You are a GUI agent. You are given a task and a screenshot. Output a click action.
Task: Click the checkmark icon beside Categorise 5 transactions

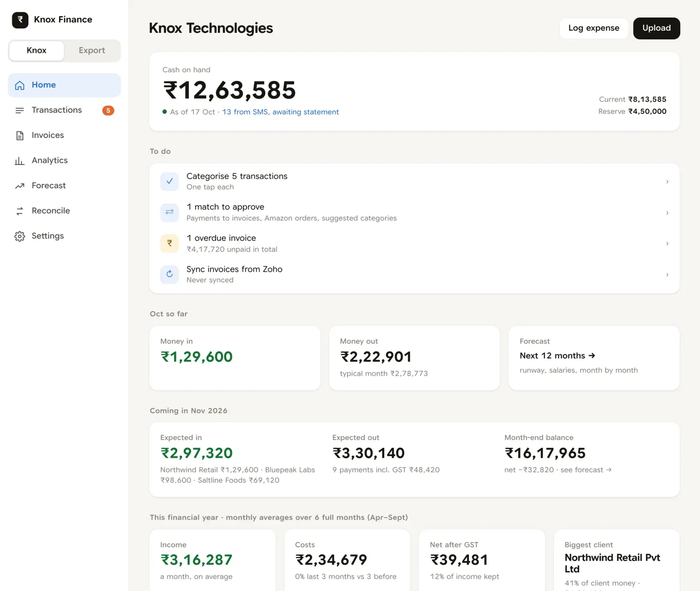[169, 181]
